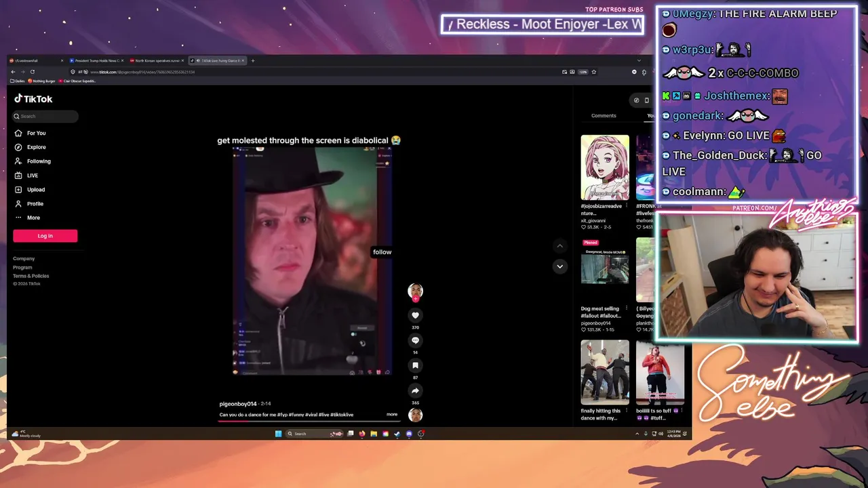Open the finally hitting this dance thumbnail
The width and height of the screenshot is (868, 488).
(605, 372)
